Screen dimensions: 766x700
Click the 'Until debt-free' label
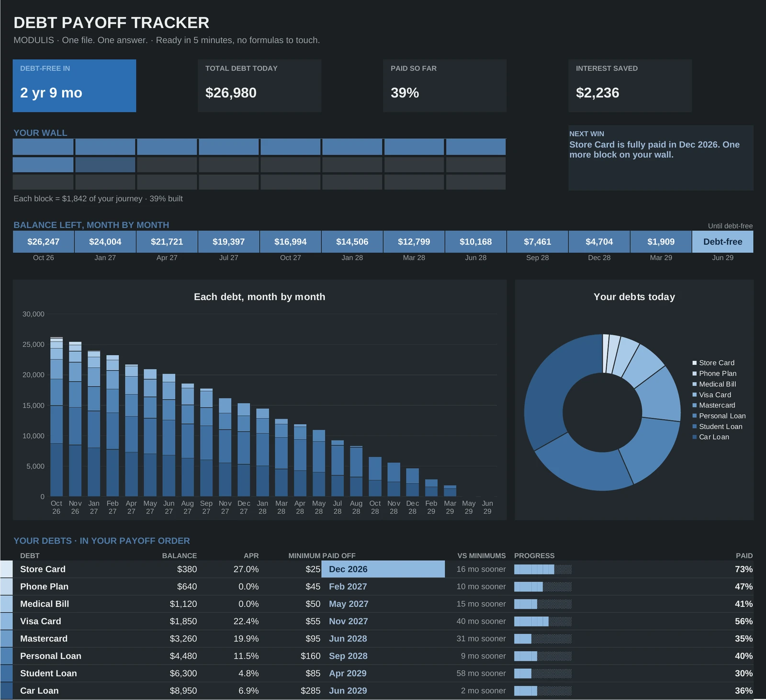(731, 226)
